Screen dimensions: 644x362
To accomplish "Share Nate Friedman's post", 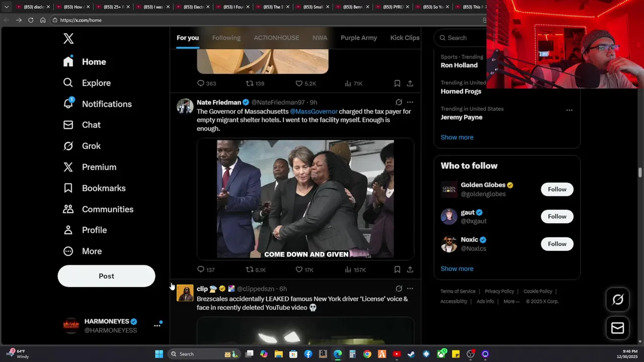I will pos(410,270).
